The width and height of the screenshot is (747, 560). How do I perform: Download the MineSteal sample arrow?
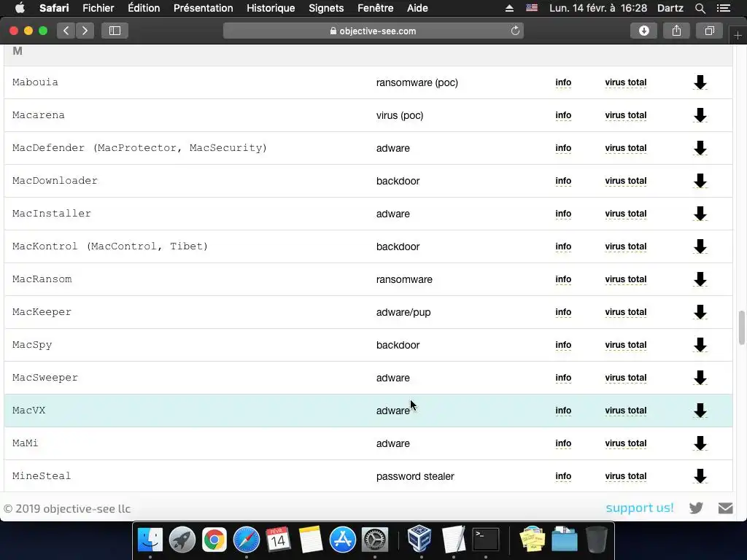[x=700, y=476]
